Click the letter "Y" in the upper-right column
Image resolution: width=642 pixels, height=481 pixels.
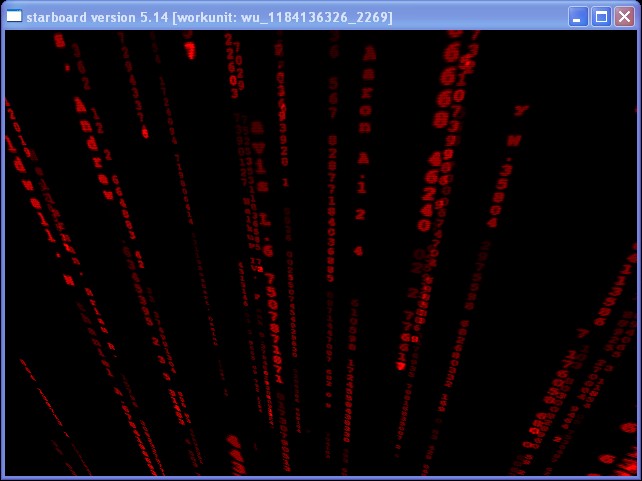click(520, 111)
